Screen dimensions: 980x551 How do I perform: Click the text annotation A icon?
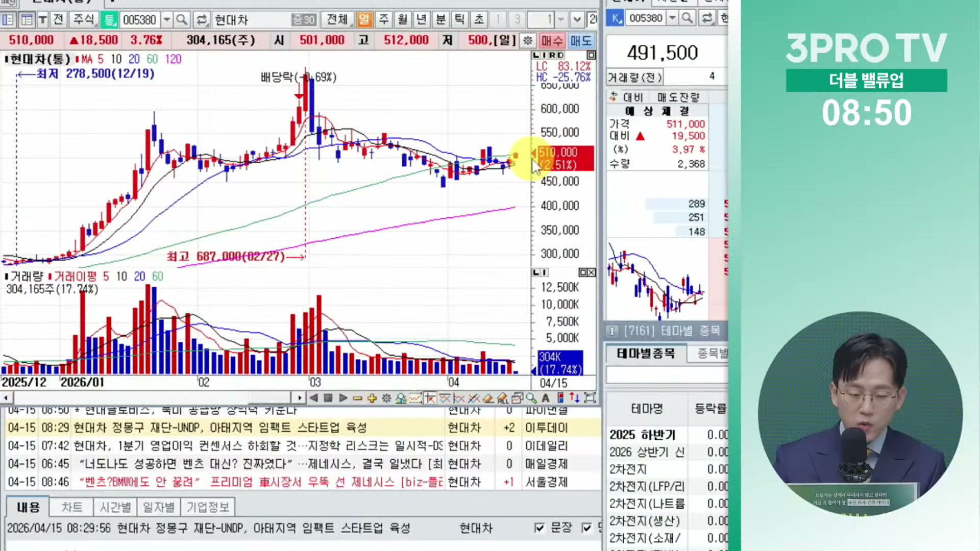[546, 398]
